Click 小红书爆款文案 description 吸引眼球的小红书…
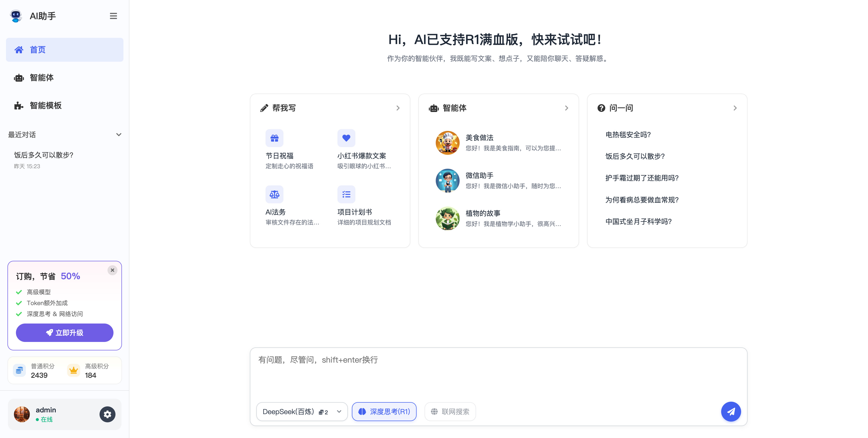 (364, 166)
